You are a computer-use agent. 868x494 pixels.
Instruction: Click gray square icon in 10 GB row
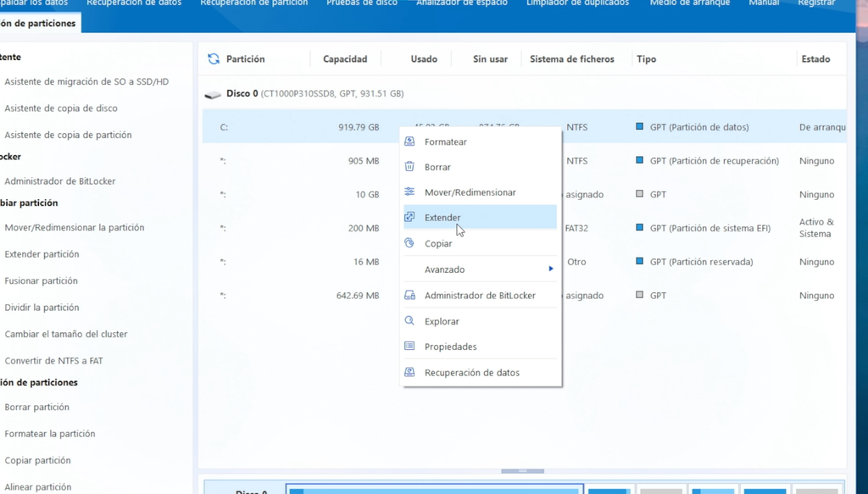click(x=639, y=194)
